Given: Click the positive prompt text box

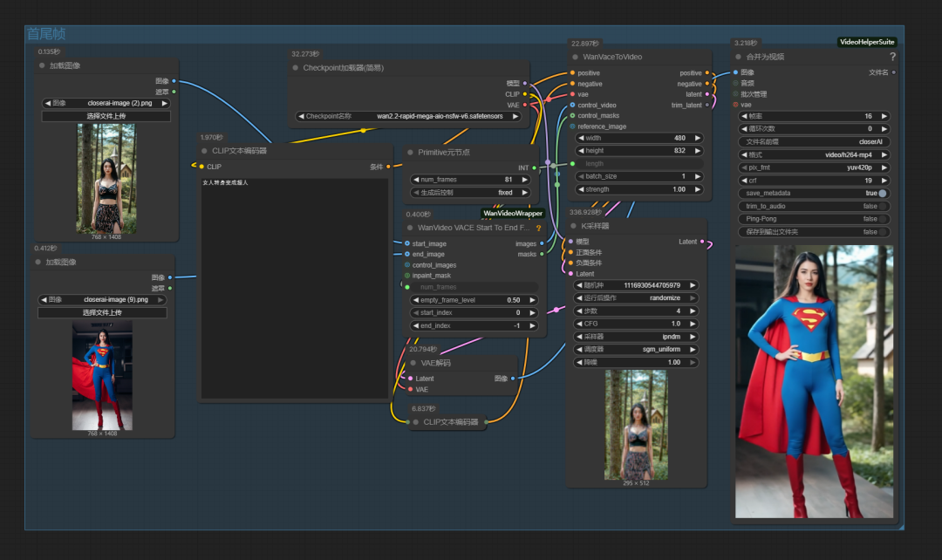Looking at the screenshot, I should [295, 288].
